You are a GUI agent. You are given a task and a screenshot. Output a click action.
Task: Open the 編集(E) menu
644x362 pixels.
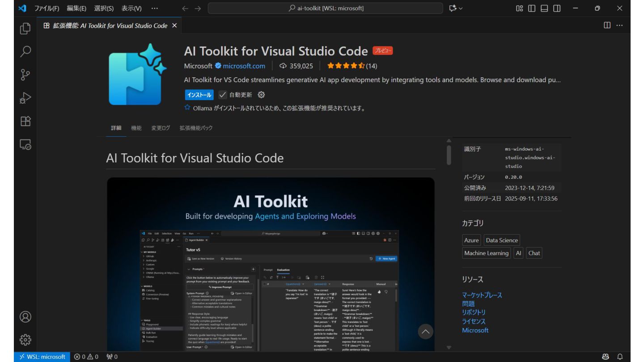pyautogui.click(x=76, y=8)
